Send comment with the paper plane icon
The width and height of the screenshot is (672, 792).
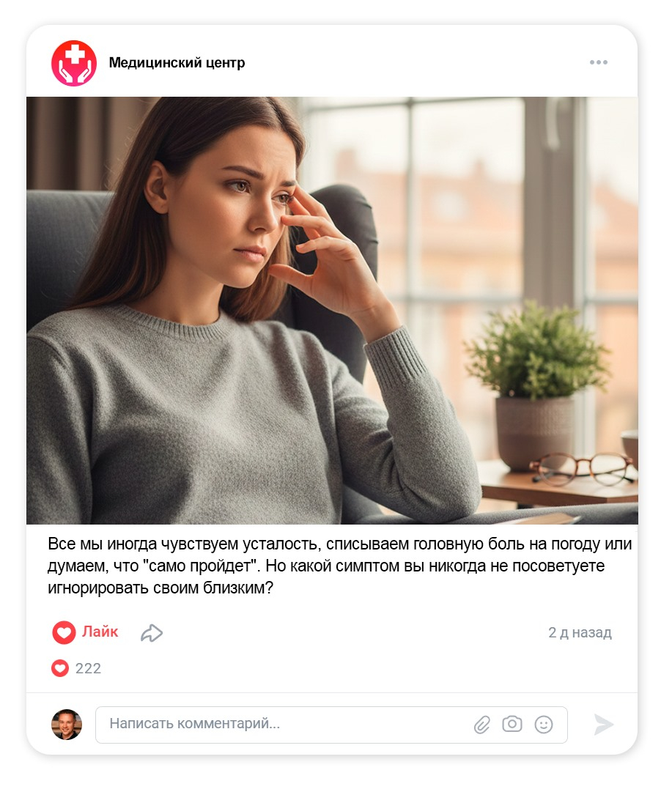[x=603, y=725]
